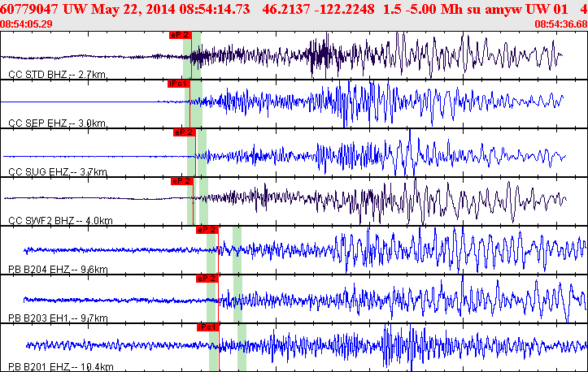Click the coordinates 46.2137 -122.2248
The width and height of the screenshot is (588, 372).
click(318, 9)
